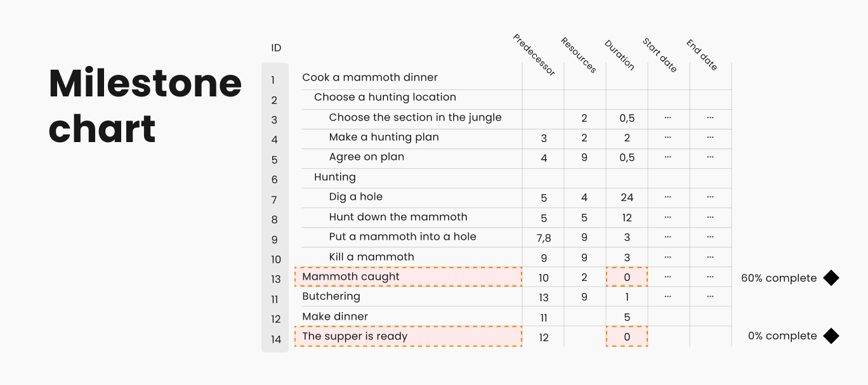Click the 0% complete milestone diamond
Image resolution: width=868 pixels, height=385 pixels.
pyautogui.click(x=831, y=336)
